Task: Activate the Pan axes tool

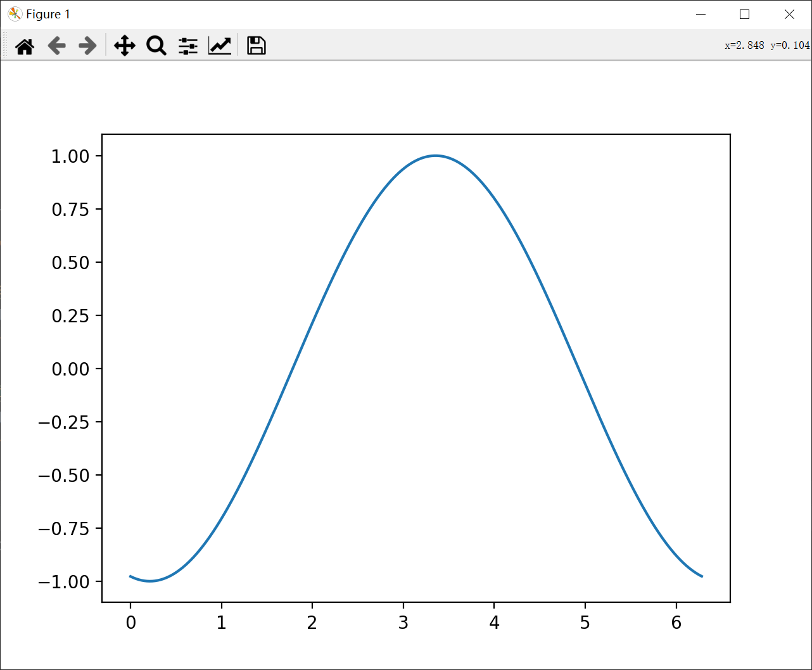Action: click(125, 46)
